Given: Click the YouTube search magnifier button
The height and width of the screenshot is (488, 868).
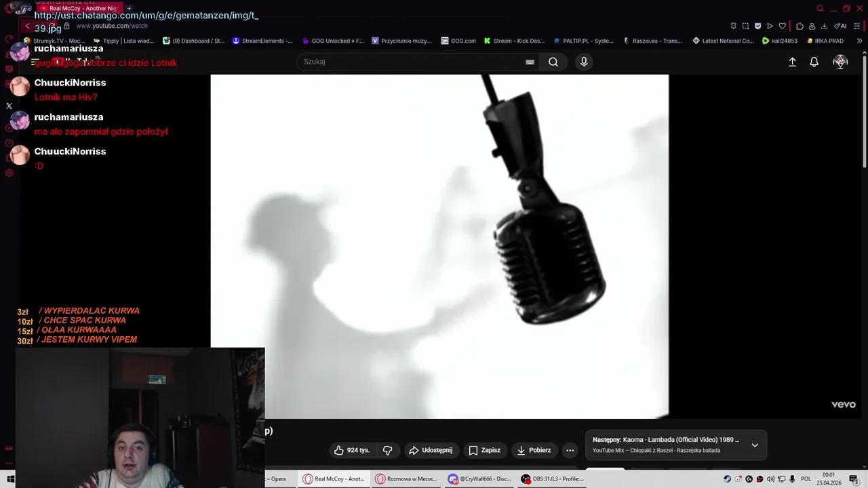Looking at the screenshot, I should tap(553, 62).
